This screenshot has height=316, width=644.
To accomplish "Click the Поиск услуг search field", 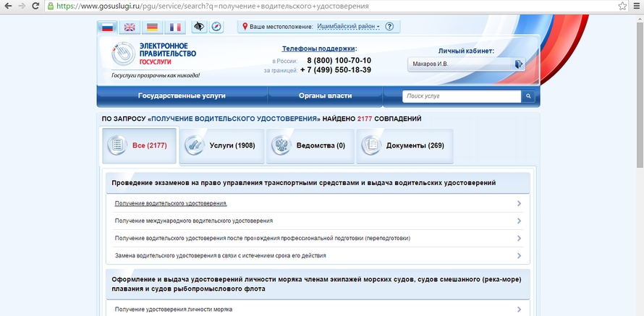I will tap(462, 96).
